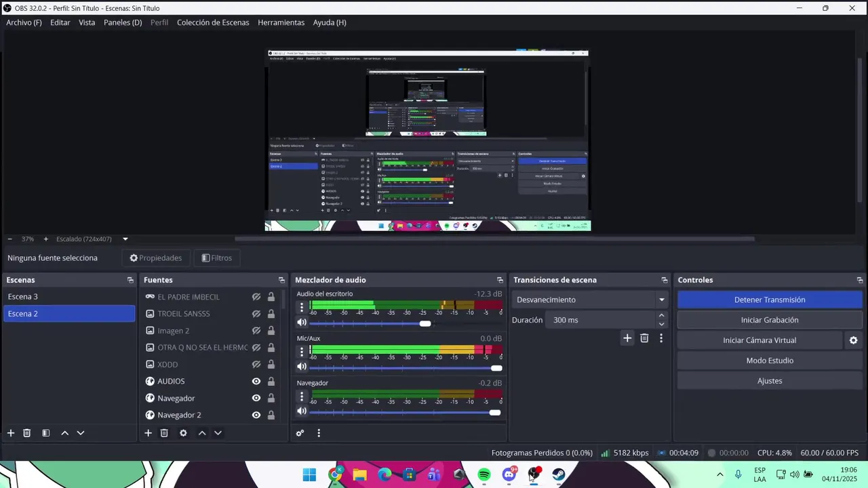
Task: Mute Mic/Aux speaker icon
Action: coord(302,367)
